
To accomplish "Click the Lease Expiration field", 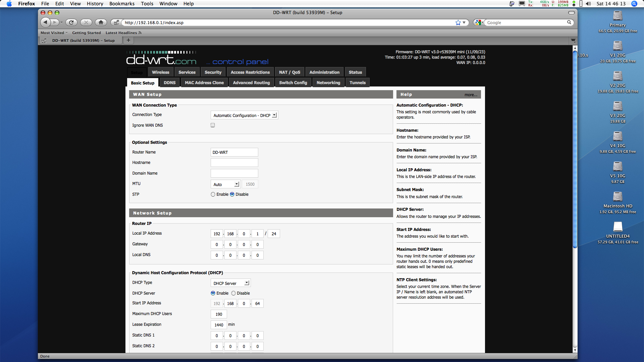I will [x=219, y=325].
